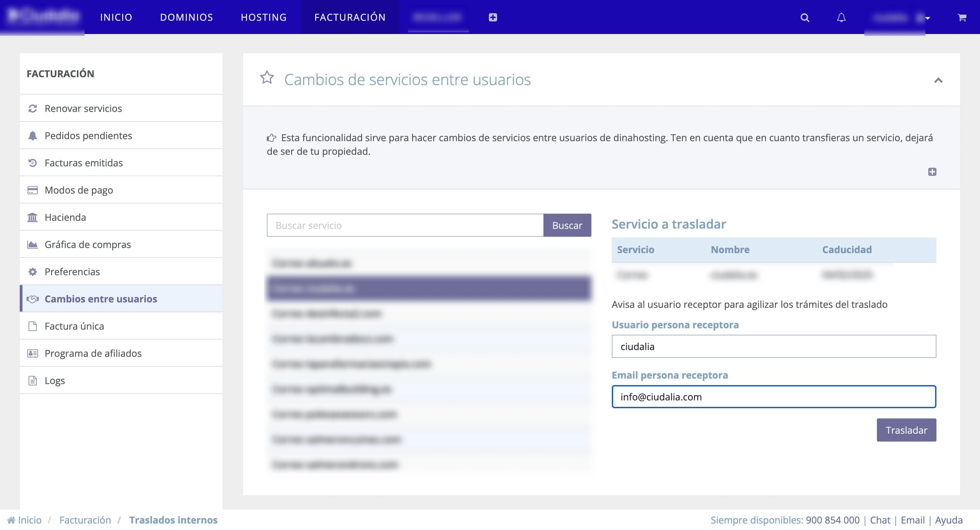Collapse the Cambios de servicios panel

coord(939,81)
